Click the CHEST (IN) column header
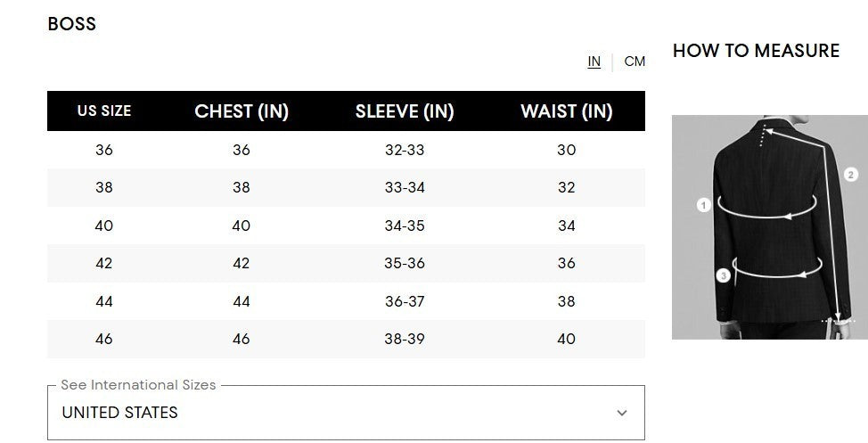Viewport: 868px width, 443px height. (242, 111)
